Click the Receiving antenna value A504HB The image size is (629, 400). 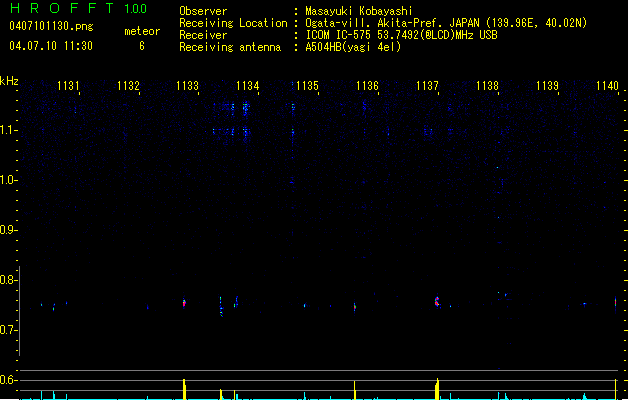coord(323,47)
